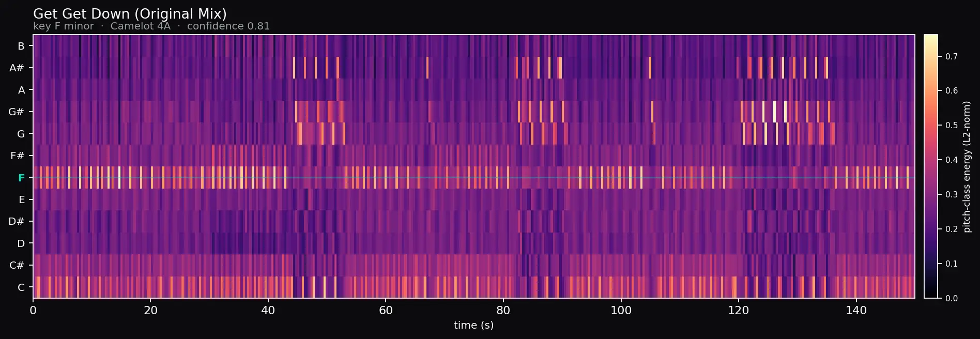Click the 0 tick on time axis
980x339 pixels.
coord(33,310)
